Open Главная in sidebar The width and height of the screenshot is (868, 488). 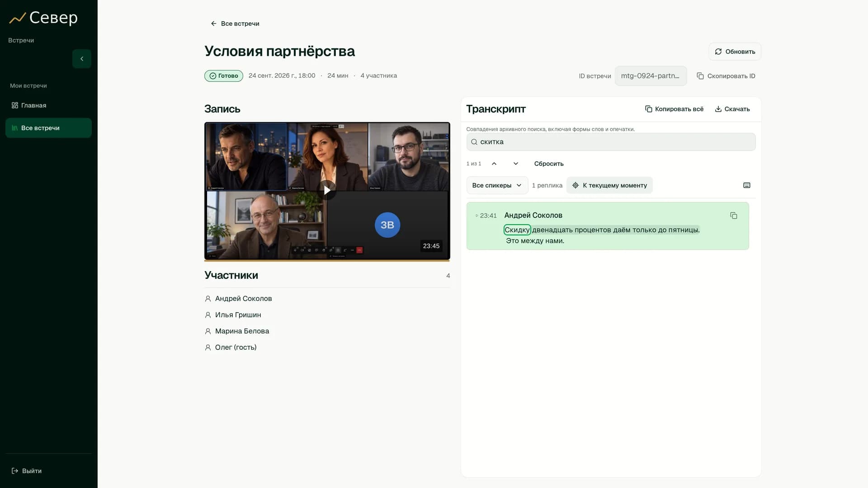tap(48, 105)
